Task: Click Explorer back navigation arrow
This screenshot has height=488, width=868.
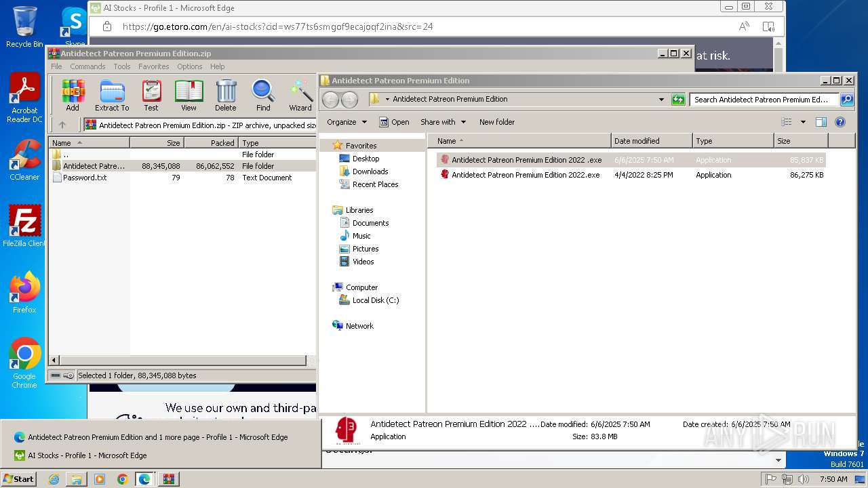Action: point(330,100)
